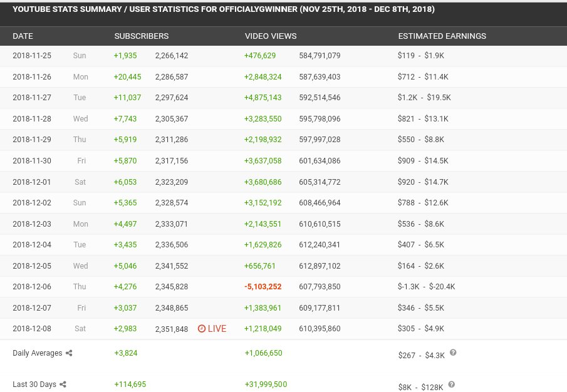The image size is (567, 392).
Task: Click date 2018-12-04
Action: 32,245
